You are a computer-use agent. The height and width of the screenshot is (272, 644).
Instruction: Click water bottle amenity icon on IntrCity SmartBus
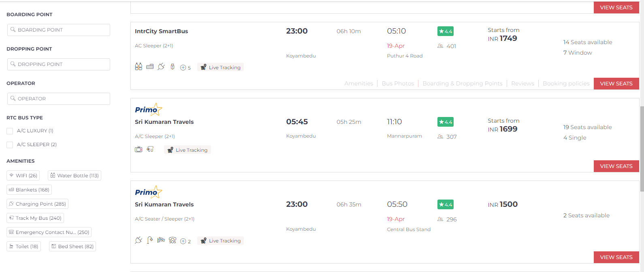coord(139,67)
